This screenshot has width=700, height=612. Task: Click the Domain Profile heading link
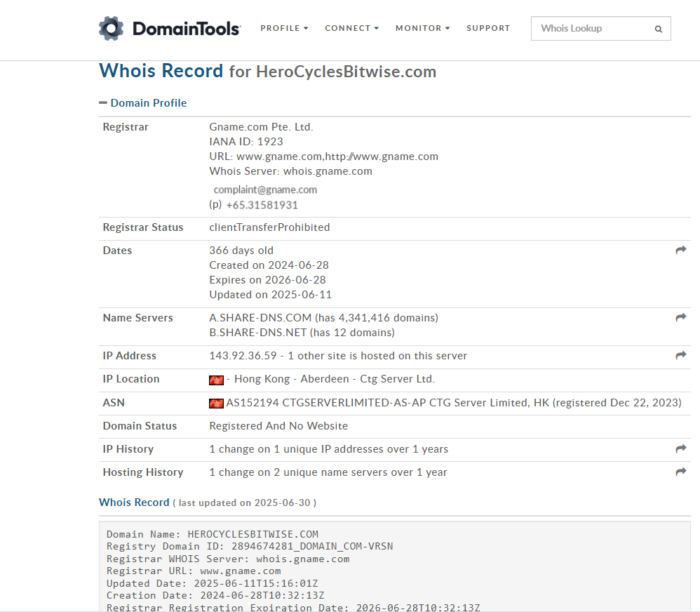pyautogui.click(x=149, y=102)
